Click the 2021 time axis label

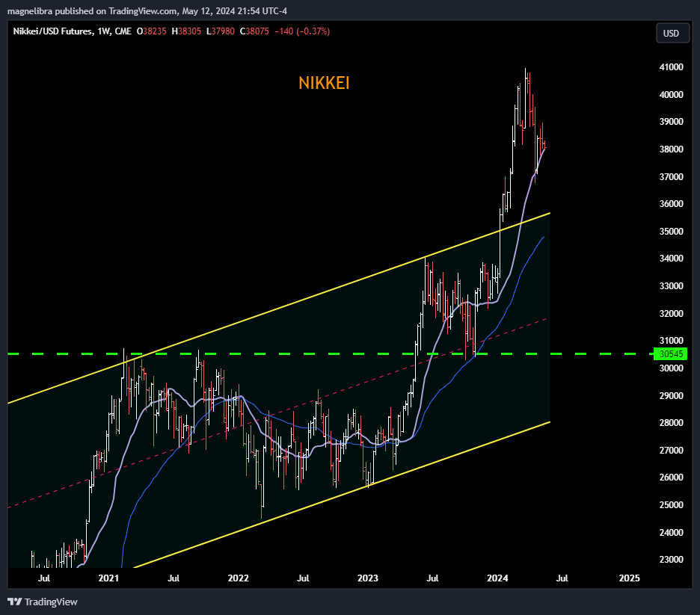[x=108, y=578]
